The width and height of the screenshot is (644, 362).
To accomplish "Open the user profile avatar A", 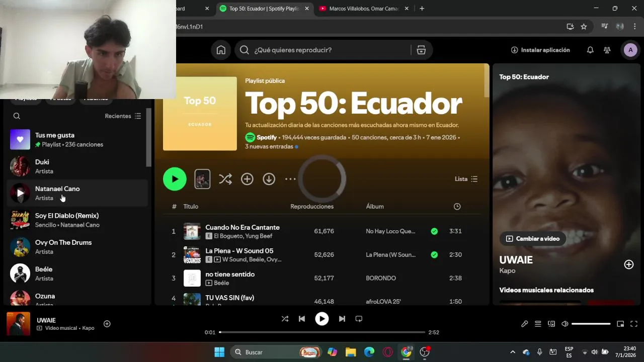I will (630, 50).
